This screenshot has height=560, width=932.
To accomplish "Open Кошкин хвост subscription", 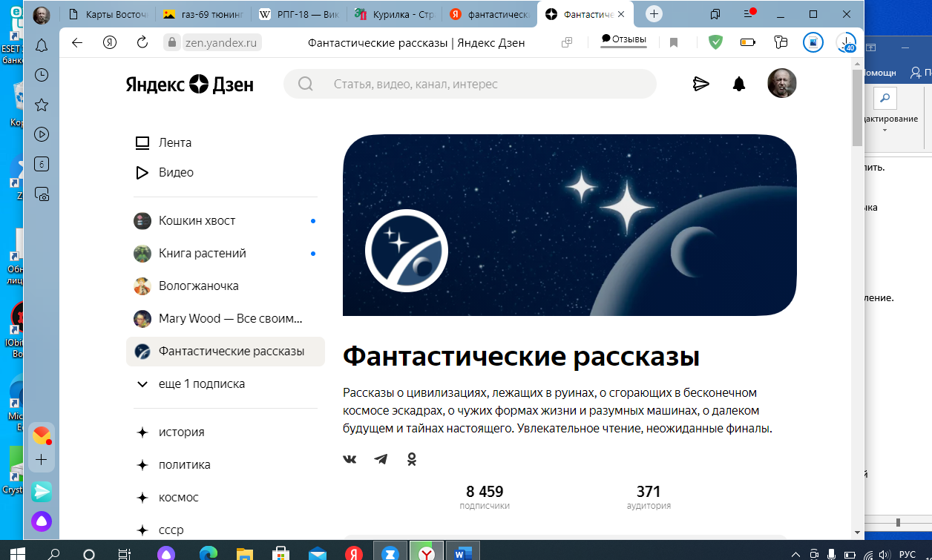I will (226, 220).
